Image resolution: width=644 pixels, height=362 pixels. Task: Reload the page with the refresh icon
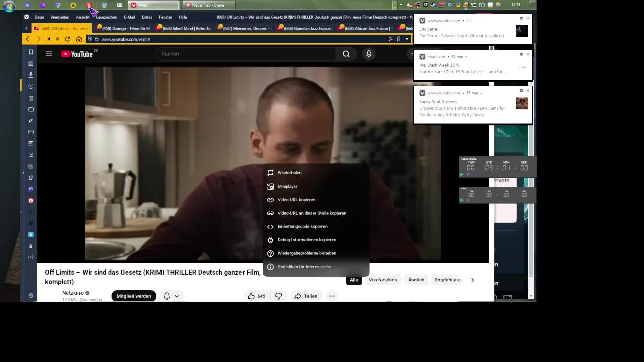tap(67, 39)
